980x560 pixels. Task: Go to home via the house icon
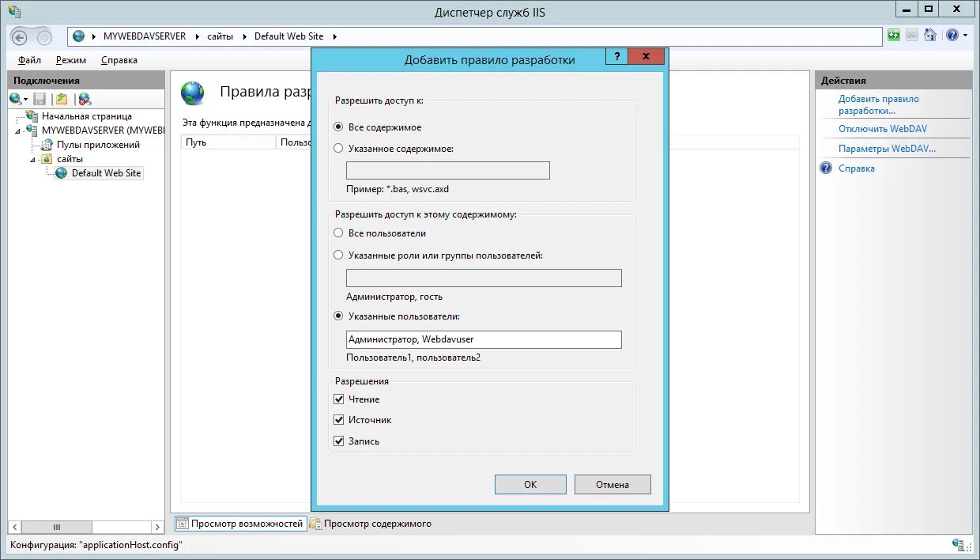point(930,36)
